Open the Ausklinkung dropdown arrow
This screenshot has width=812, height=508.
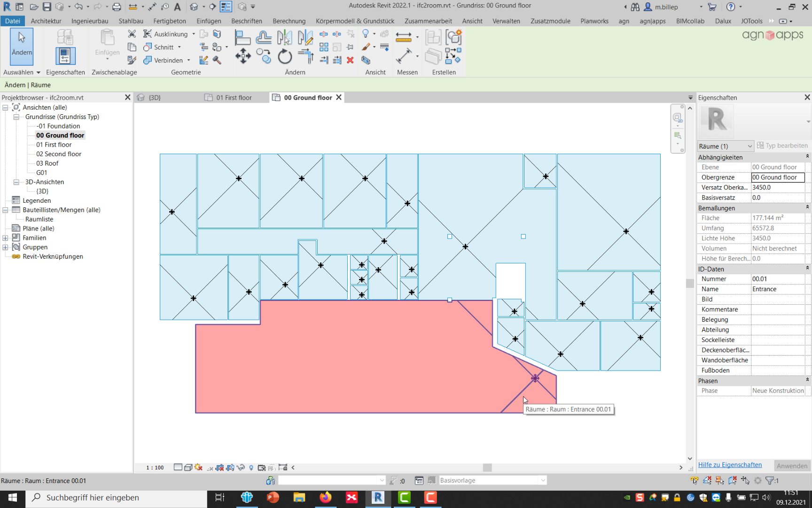pyautogui.click(x=194, y=34)
